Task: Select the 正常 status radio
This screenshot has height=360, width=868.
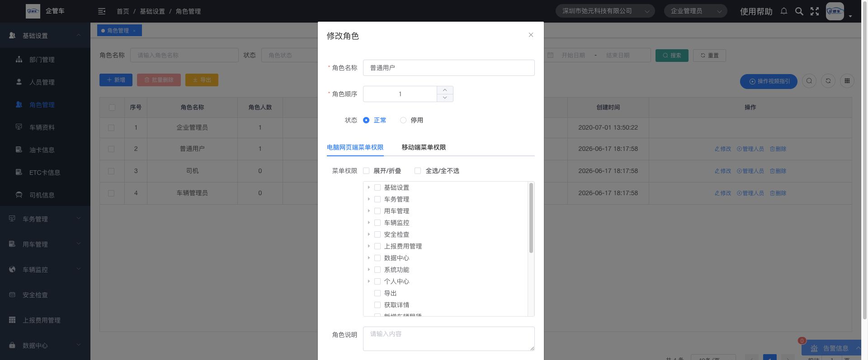Action: pos(366,120)
